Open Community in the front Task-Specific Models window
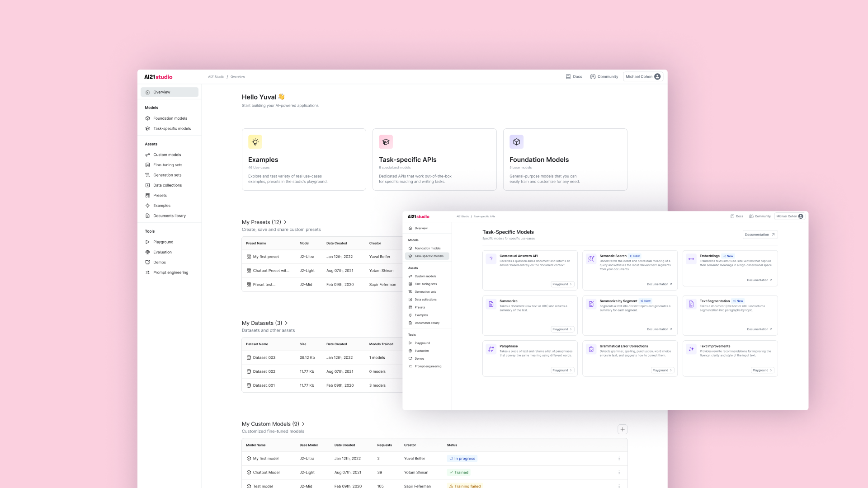Viewport: 868px width, 488px height. click(760, 216)
